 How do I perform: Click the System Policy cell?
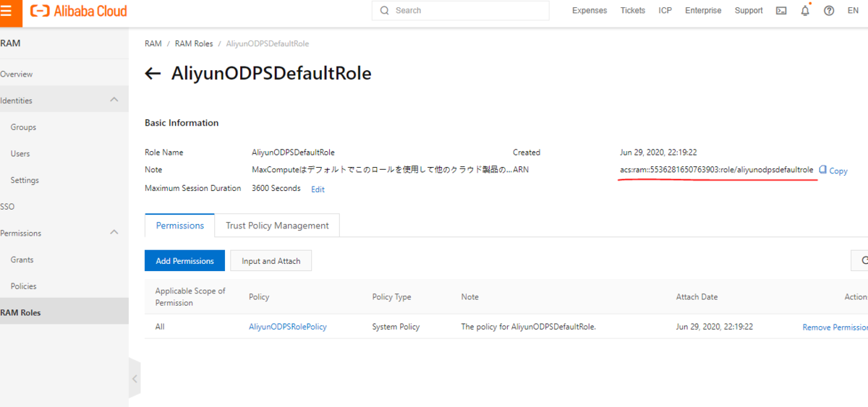click(x=396, y=327)
